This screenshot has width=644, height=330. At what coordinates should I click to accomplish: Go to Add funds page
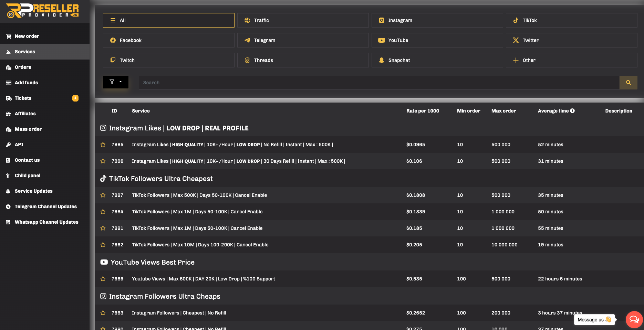pyautogui.click(x=26, y=83)
